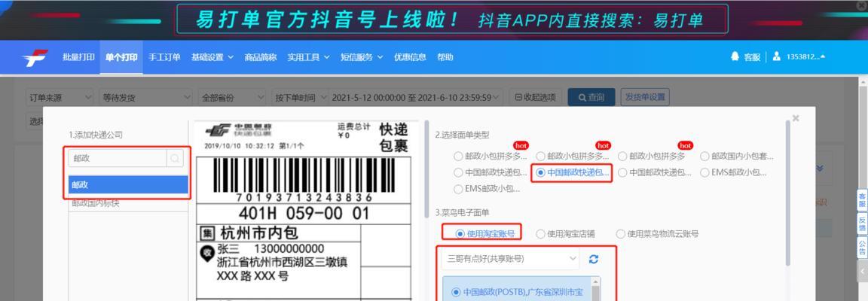Viewport: 868px width, 301px height.
Task: Select 邮政 in the courier results list
Action: click(x=128, y=185)
